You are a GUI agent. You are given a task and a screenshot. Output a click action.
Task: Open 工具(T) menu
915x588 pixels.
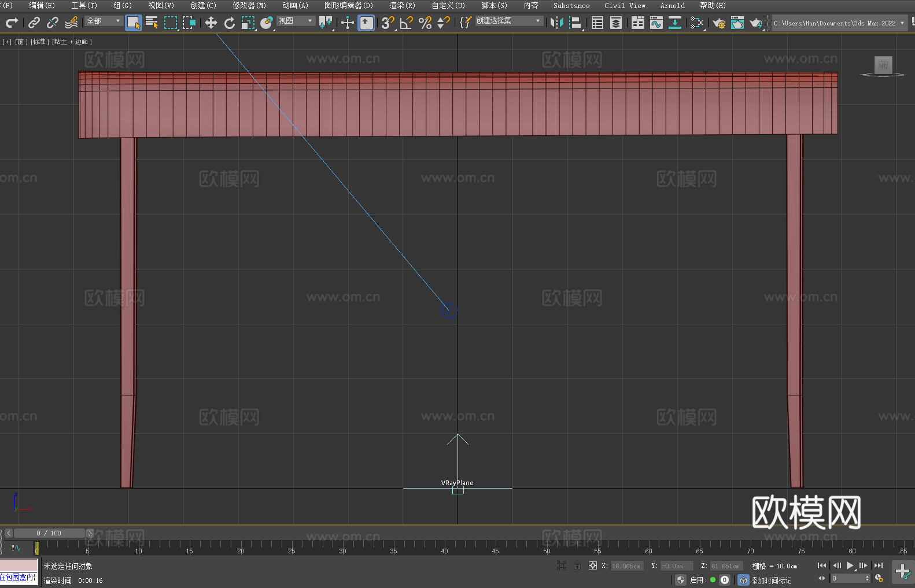(x=84, y=5)
